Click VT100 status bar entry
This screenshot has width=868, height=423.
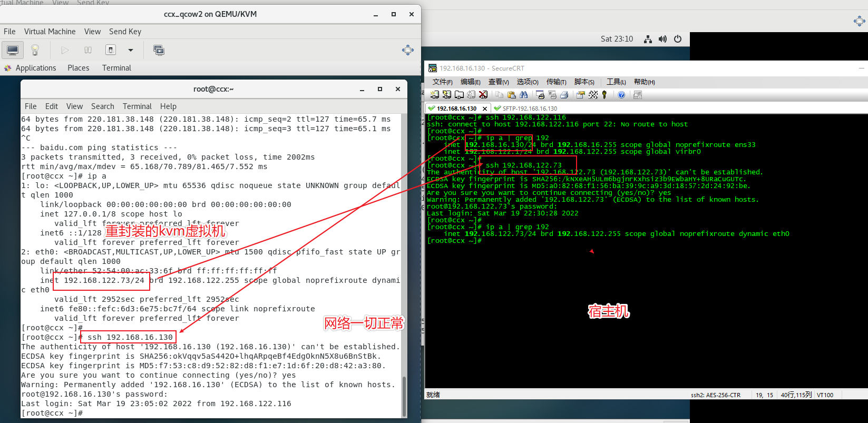pos(825,395)
